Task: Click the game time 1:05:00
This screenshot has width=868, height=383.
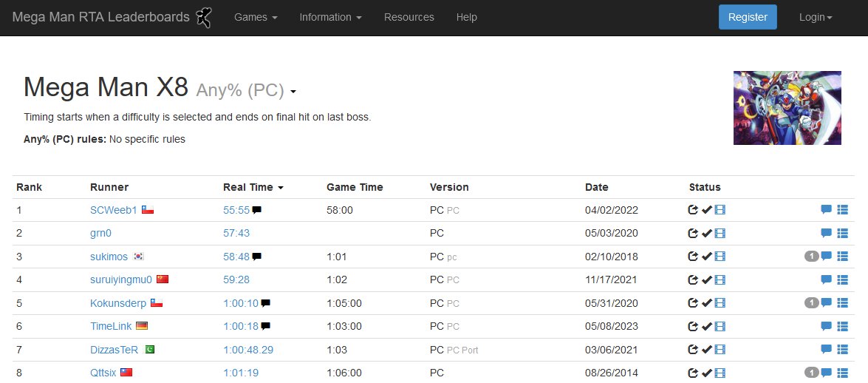Action: (344, 304)
